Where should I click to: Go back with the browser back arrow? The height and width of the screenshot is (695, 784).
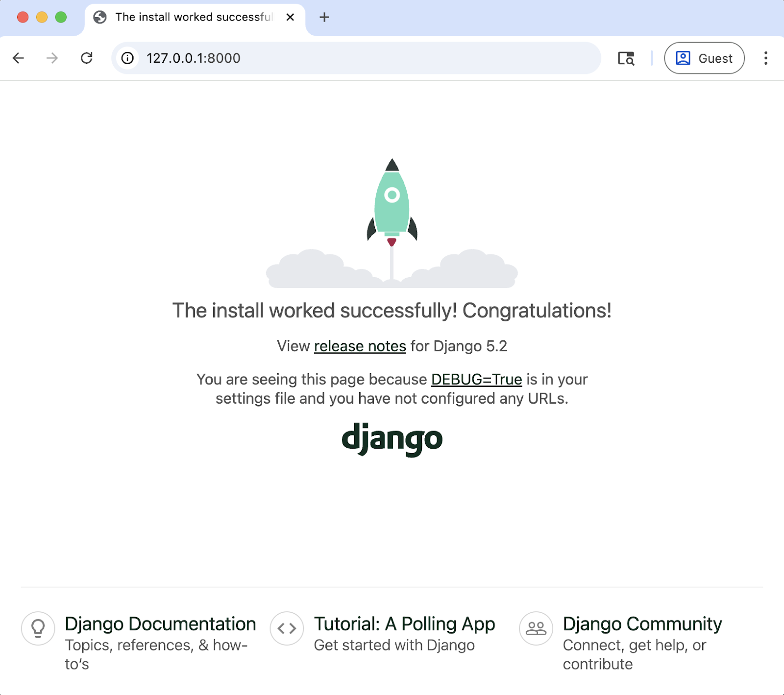pos(18,58)
